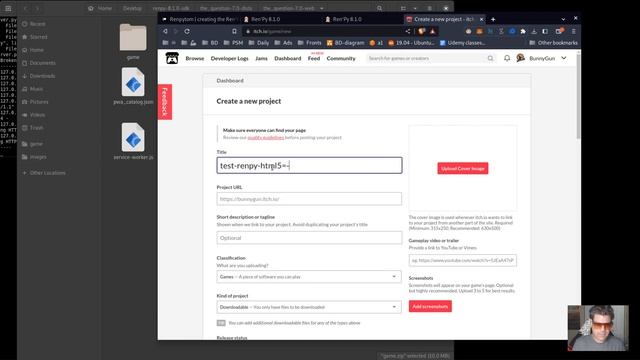
Task: Open the browser extensions puzzle icon
Action: pyautogui.click(x=523, y=31)
